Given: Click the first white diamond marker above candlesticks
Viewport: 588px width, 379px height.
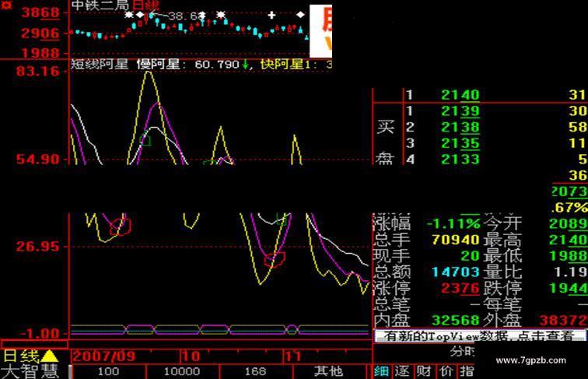Looking at the screenshot, I should tap(140, 15).
